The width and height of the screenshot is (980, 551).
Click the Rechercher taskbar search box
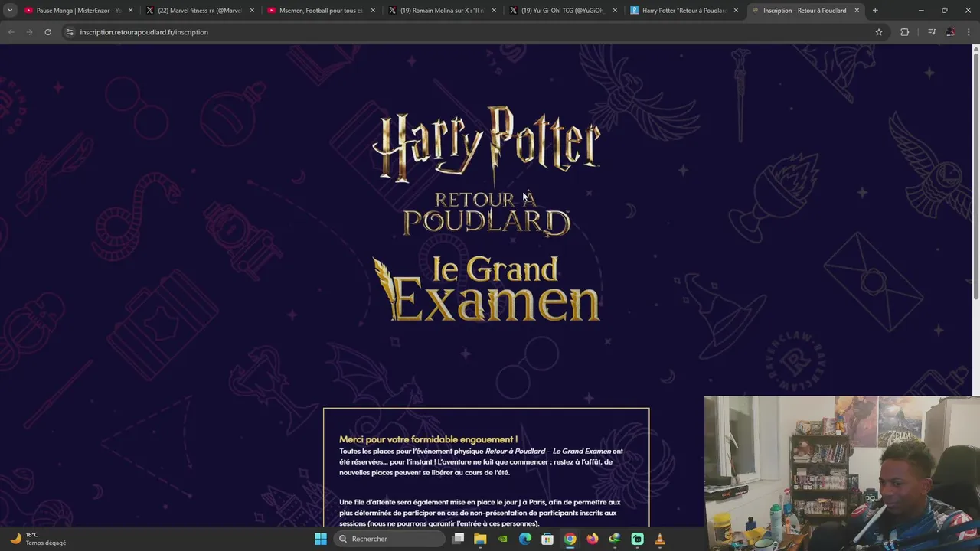tap(390, 539)
